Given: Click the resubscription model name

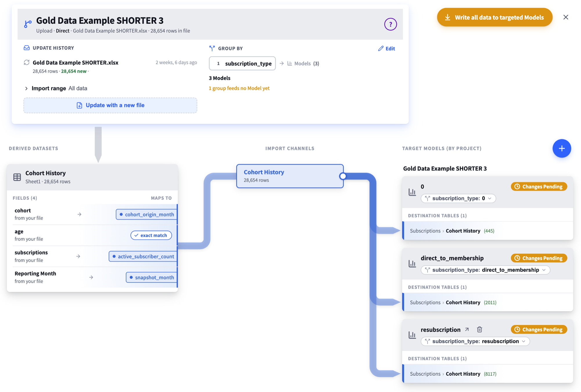Looking at the screenshot, I should [440, 330].
